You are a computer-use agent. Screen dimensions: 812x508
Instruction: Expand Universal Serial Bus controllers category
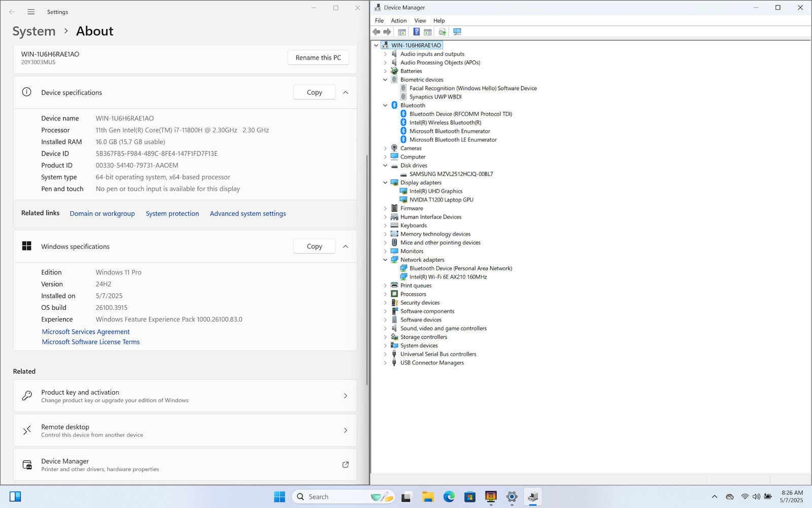click(385, 354)
